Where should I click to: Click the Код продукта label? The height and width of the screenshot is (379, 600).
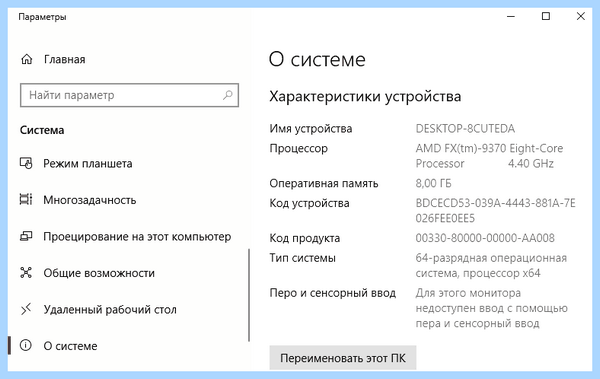pyautogui.click(x=305, y=239)
